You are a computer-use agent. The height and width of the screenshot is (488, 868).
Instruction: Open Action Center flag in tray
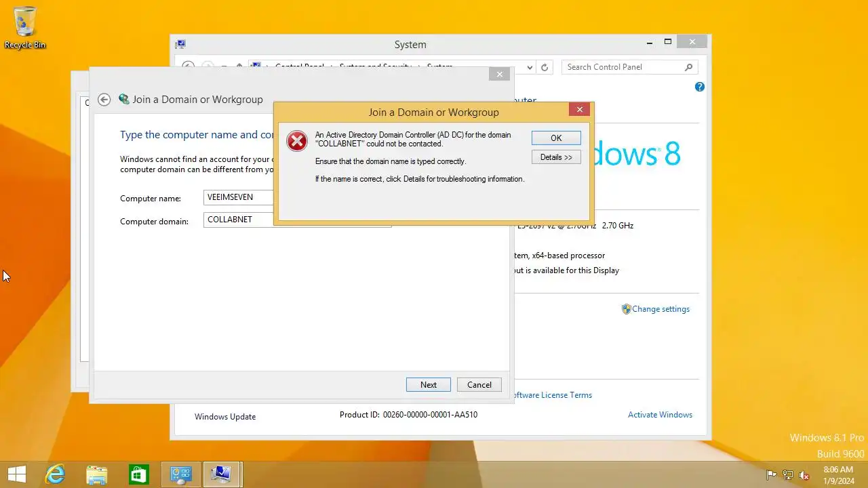[772, 475]
